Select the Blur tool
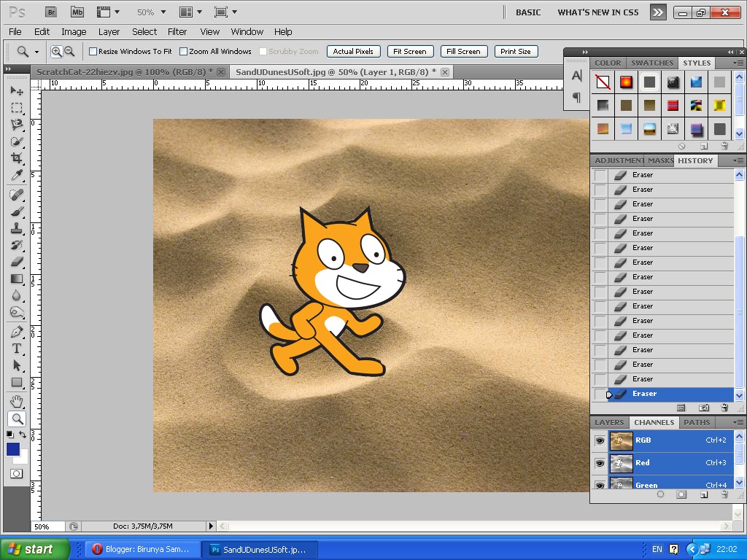The image size is (747, 560). click(x=17, y=296)
